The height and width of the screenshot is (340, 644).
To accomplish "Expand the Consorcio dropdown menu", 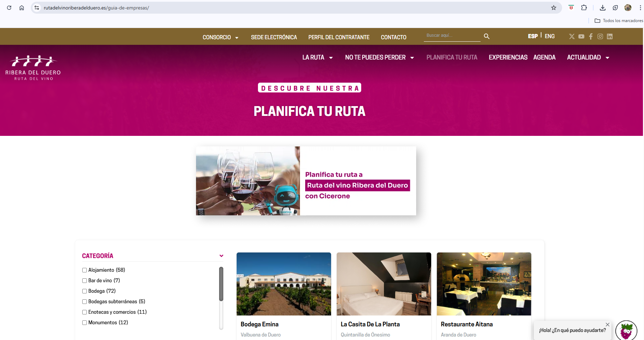I will click(220, 37).
